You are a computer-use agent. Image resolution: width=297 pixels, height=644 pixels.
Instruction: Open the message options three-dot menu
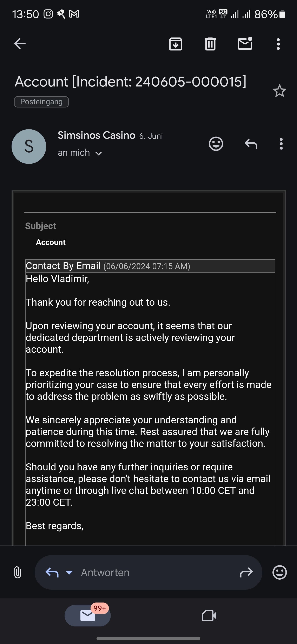pos(281,144)
